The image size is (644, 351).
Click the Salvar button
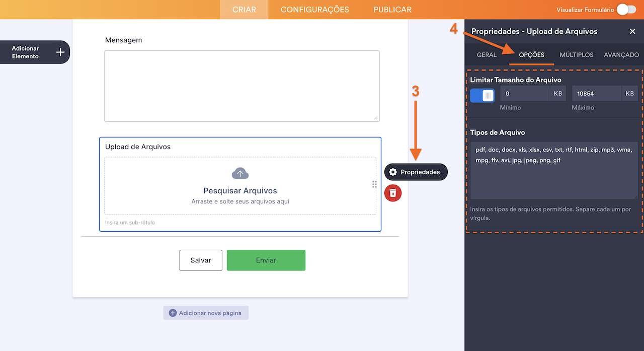(x=201, y=260)
